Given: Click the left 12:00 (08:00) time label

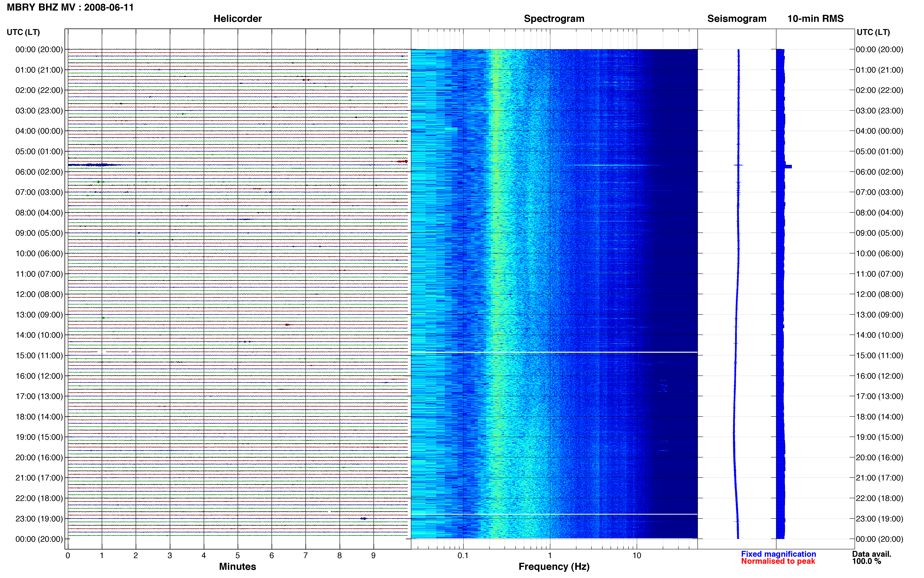Looking at the screenshot, I should 39,294.
